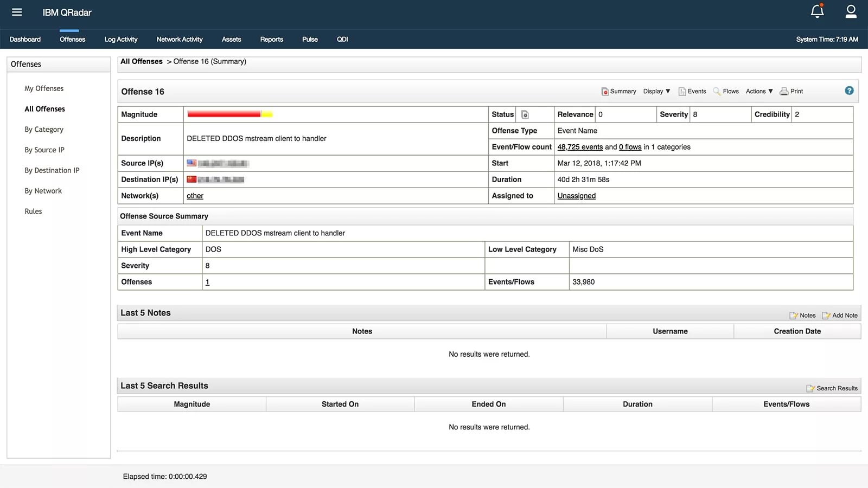
Task: Open the Reports tab
Action: 271,39
